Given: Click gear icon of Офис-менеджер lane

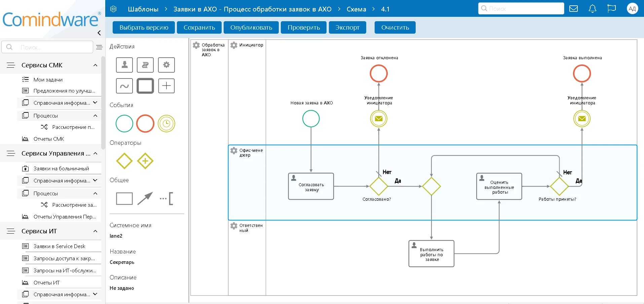Looking at the screenshot, I should [234, 150].
